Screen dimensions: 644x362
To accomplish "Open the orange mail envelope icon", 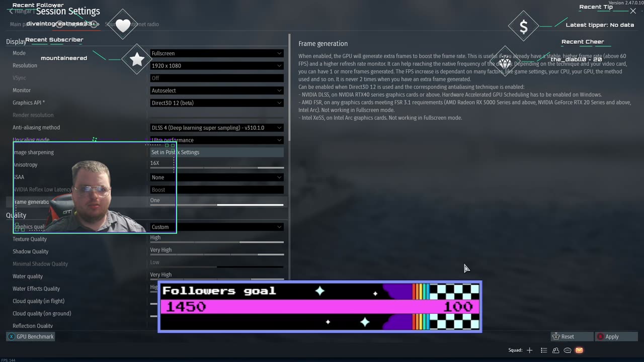I will point(579,350).
